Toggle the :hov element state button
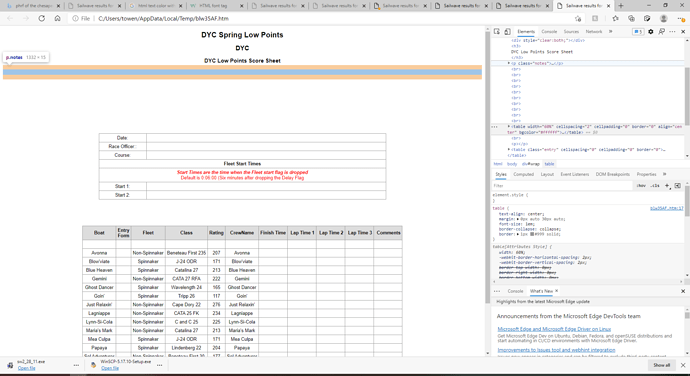690x376 pixels. click(x=641, y=186)
